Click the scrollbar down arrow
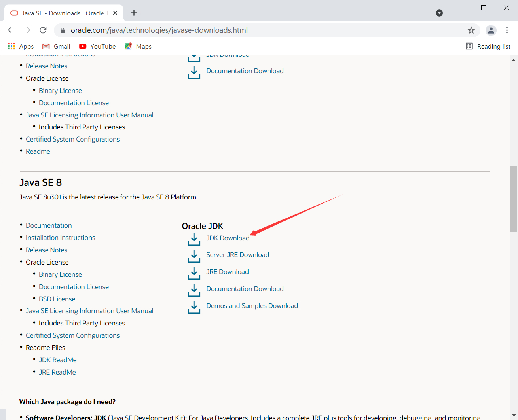 (514, 415)
